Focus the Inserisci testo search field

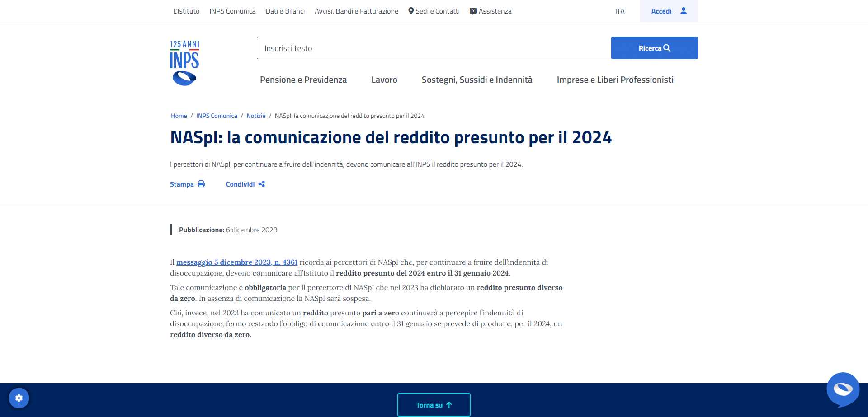click(x=434, y=48)
